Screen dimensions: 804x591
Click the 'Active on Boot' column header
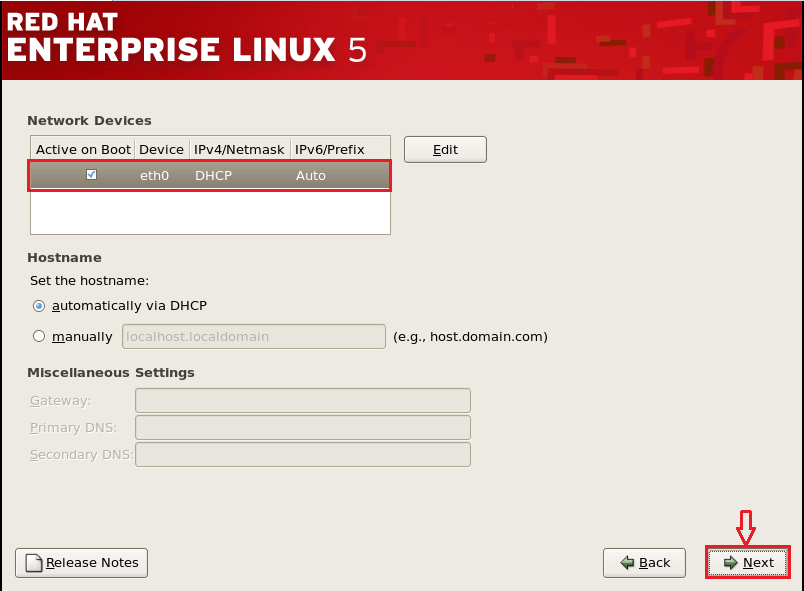pos(83,149)
